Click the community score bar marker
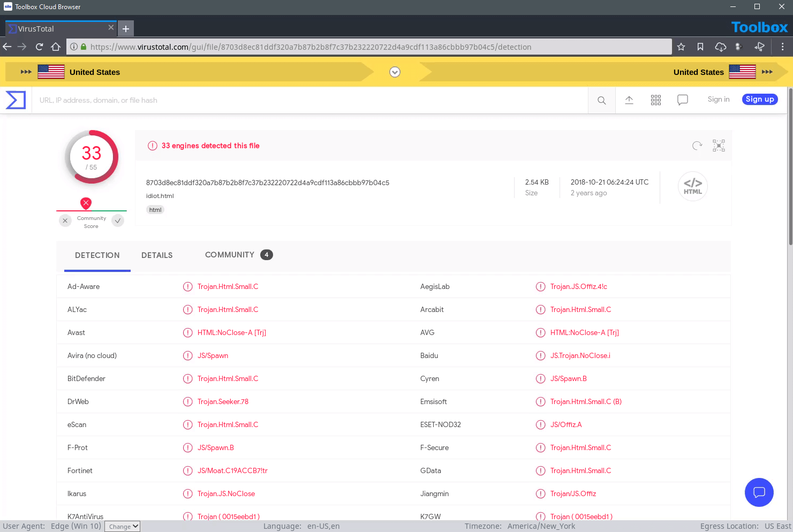Viewport: 793px width, 532px height. pyautogui.click(x=86, y=203)
